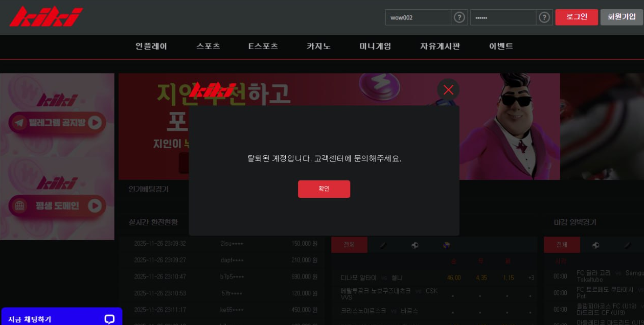Screen dimensions: 644x325
Task: Click the 회원가입 signup button
Action: tap(622, 16)
